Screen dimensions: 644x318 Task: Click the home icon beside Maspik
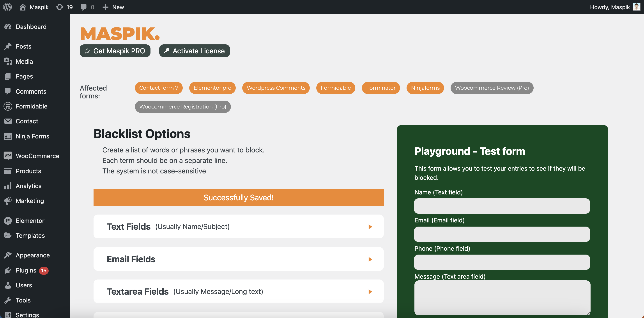click(x=23, y=7)
